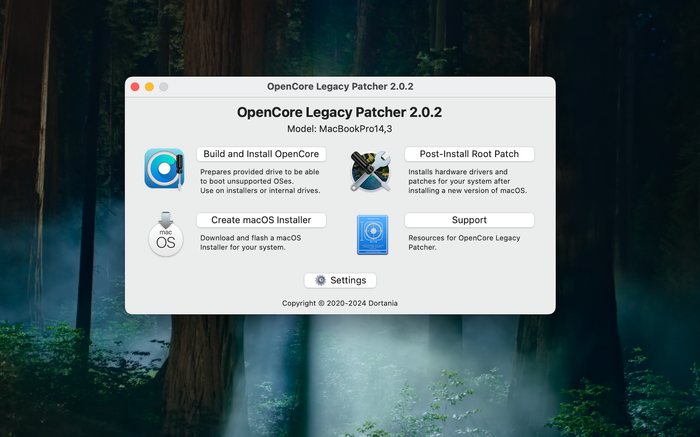Click the 'Prepares provided drive' description text
This screenshot has height=437, width=700.
coord(260,181)
